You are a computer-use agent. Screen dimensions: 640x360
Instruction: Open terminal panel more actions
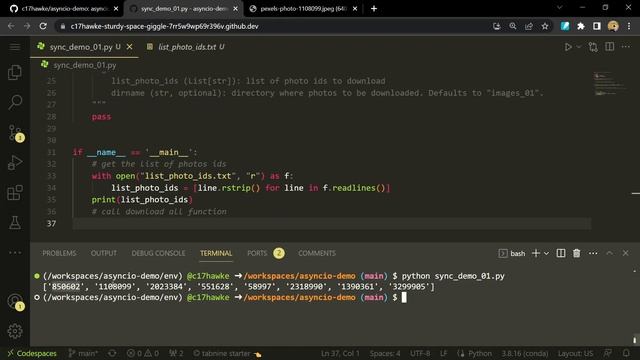pyautogui.click(x=593, y=253)
